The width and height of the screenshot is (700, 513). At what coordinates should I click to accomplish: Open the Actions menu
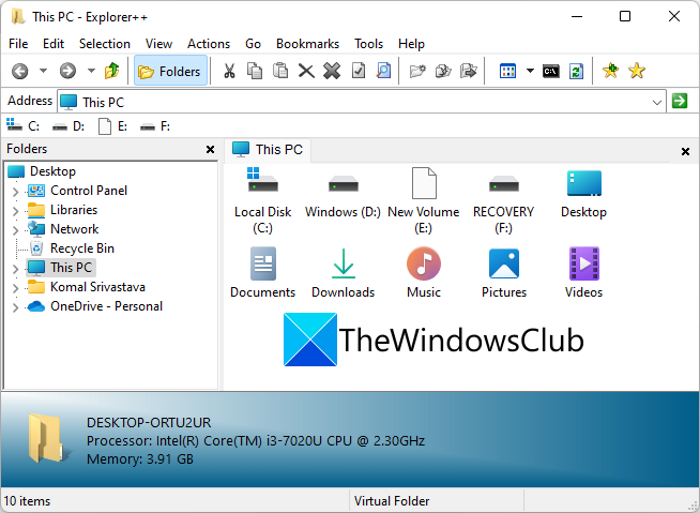click(208, 44)
